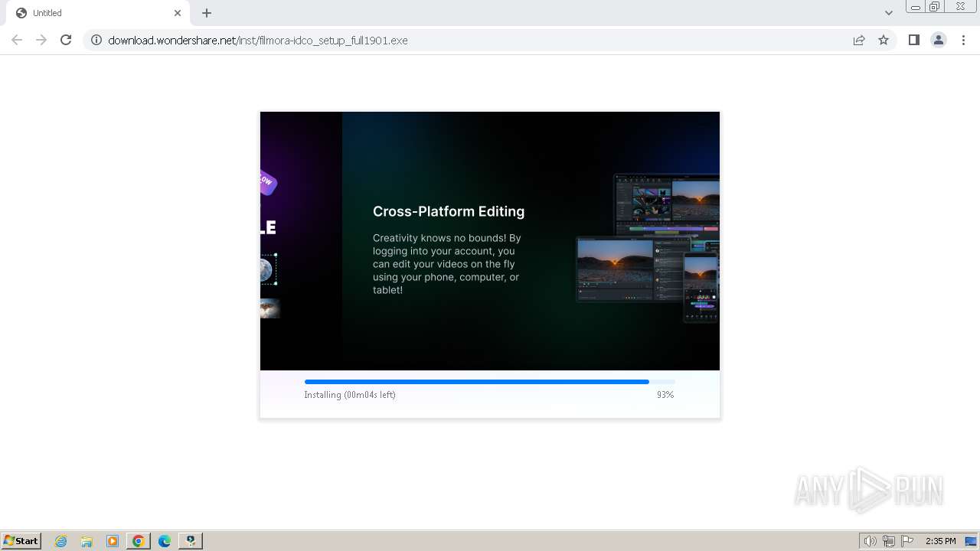Open a new tab

pyautogui.click(x=207, y=13)
